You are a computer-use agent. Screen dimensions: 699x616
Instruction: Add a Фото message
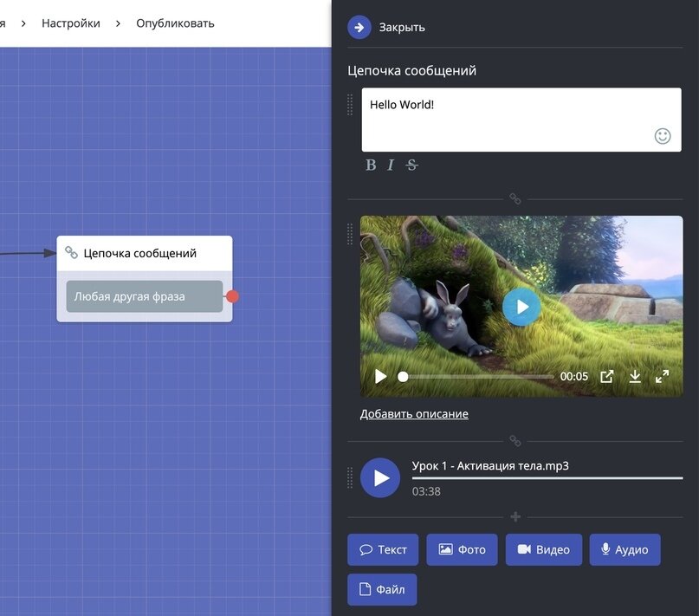click(462, 549)
